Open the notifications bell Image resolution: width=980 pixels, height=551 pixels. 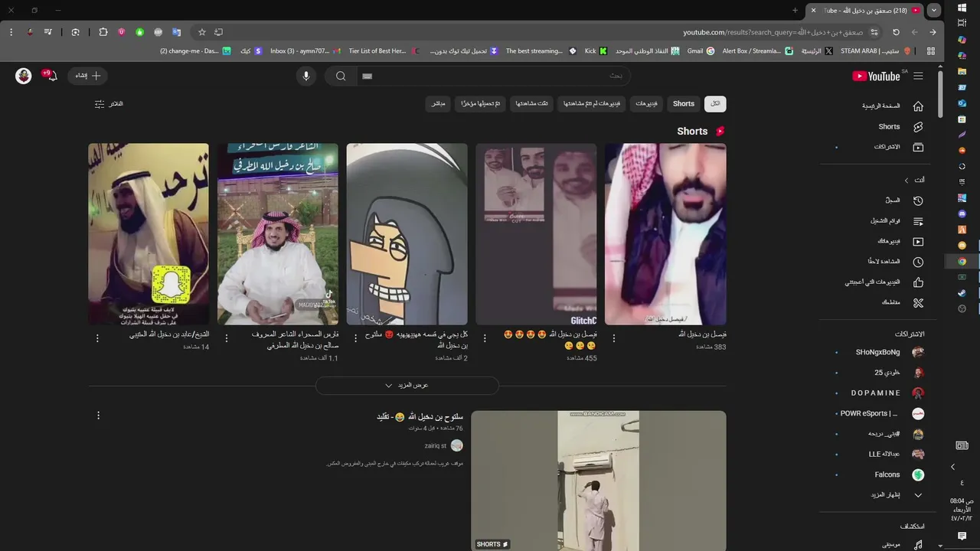coord(51,76)
